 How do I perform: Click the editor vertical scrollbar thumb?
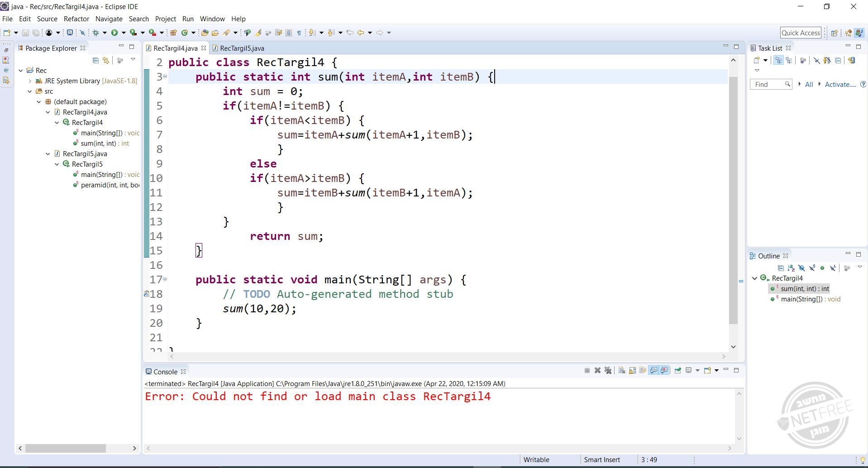click(734, 200)
